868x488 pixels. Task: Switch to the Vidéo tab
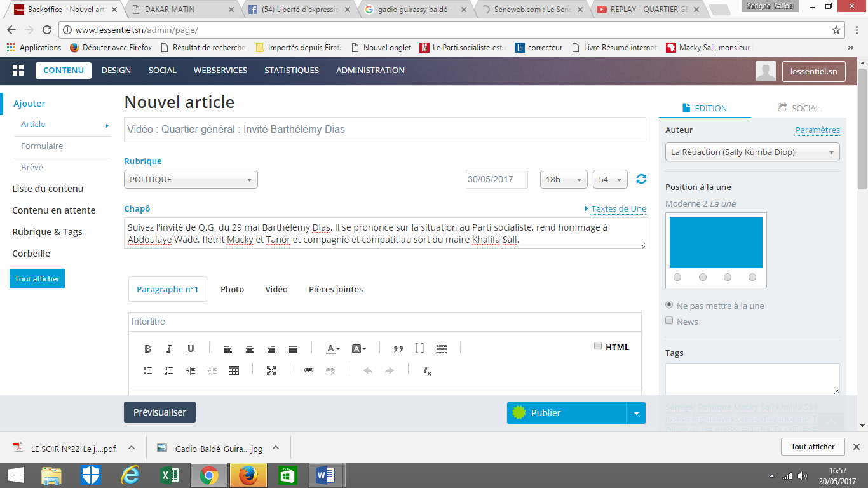(x=276, y=289)
